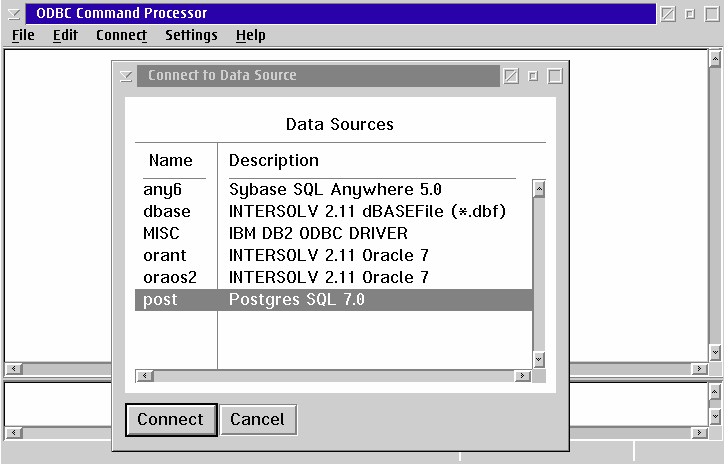Click the main output pane scroll-left arrow
This screenshot has height=464, width=724.
point(14,368)
